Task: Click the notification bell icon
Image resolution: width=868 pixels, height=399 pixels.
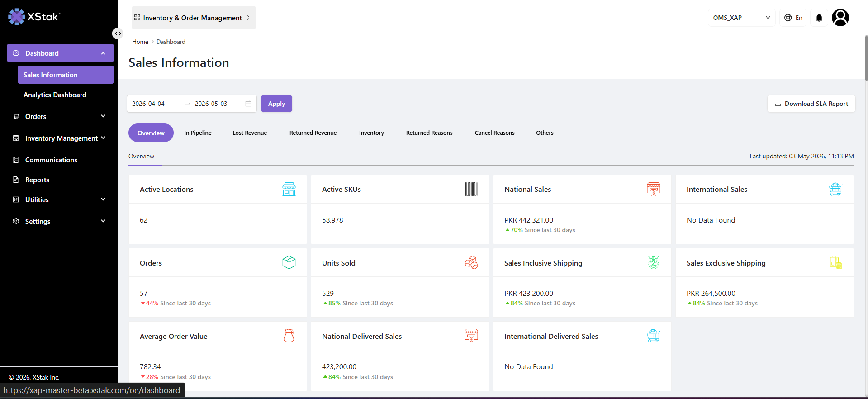Action: tap(819, 18)
